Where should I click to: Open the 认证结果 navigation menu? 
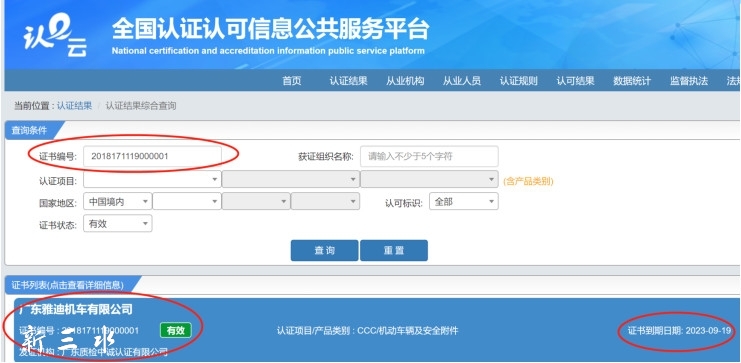click(x=348, y=81)
